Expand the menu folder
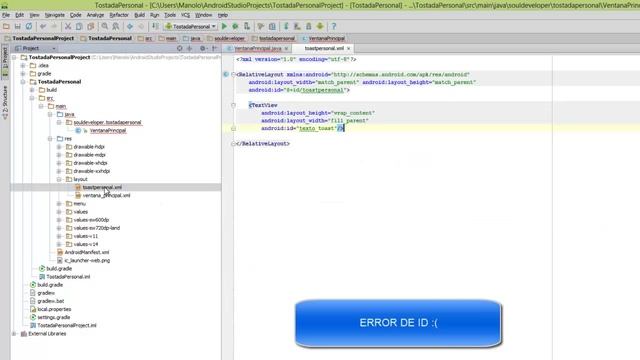 59,204
